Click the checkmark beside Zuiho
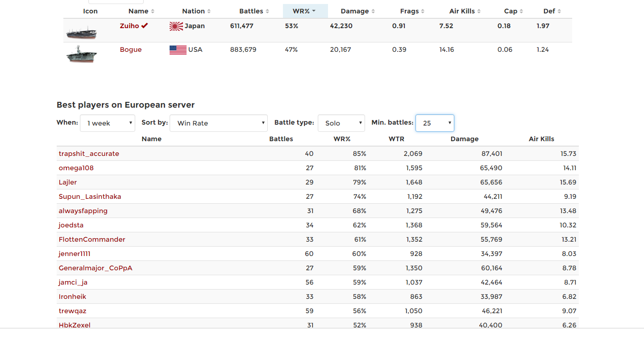Screen dimensions: 644x340 (x=145, y=26)
